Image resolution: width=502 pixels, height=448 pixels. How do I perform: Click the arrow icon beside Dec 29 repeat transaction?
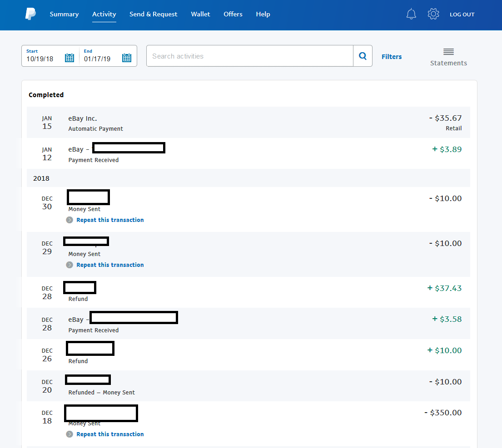[x=70, y=265]
